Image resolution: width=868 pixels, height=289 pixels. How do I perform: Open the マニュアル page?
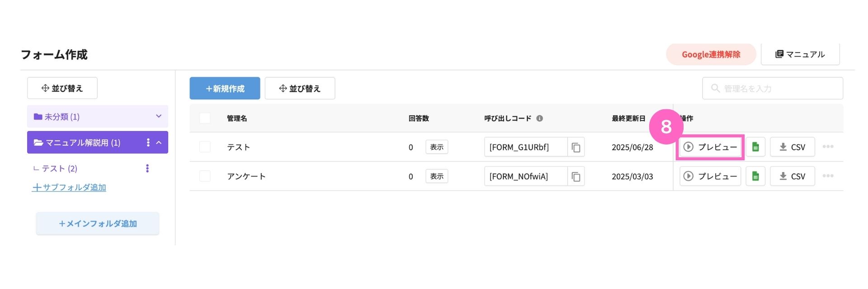coord(800,54)
